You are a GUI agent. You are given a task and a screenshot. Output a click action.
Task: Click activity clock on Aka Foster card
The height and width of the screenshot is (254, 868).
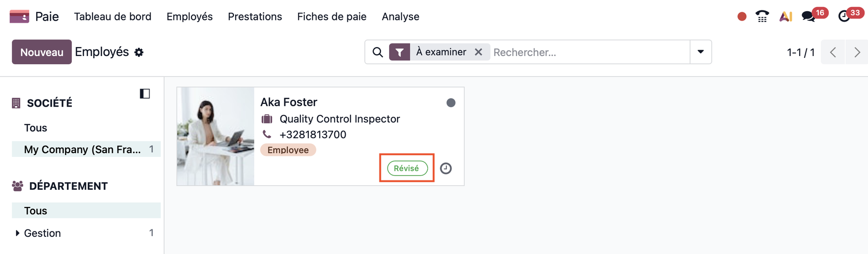pyautogui.click(x=446, y=169)
